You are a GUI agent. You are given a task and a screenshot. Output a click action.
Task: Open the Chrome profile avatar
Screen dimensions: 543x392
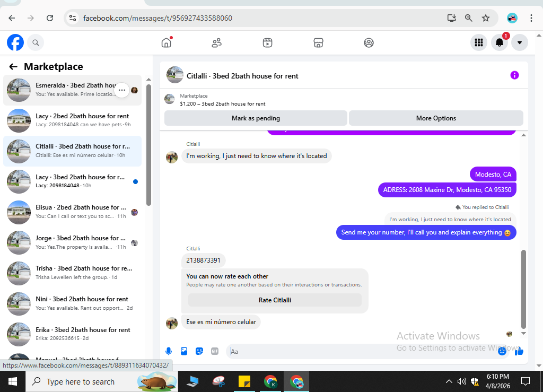[512, 18]
